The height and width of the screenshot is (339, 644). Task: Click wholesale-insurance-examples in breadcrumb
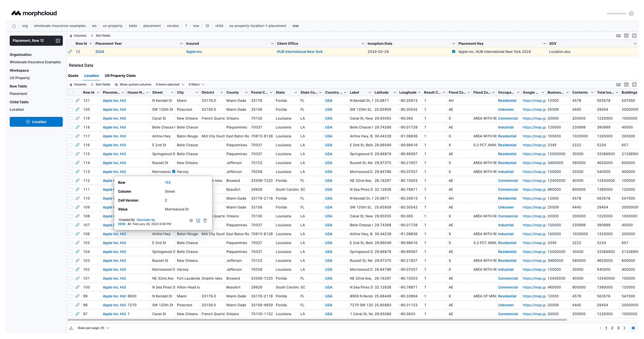60,26
